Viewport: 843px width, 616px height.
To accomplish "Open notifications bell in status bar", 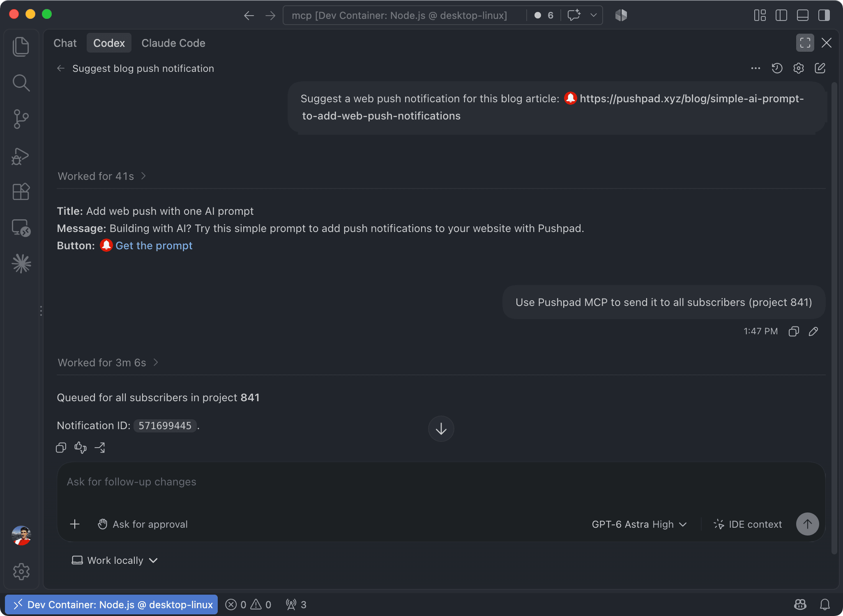I will (x=825, y=605).
